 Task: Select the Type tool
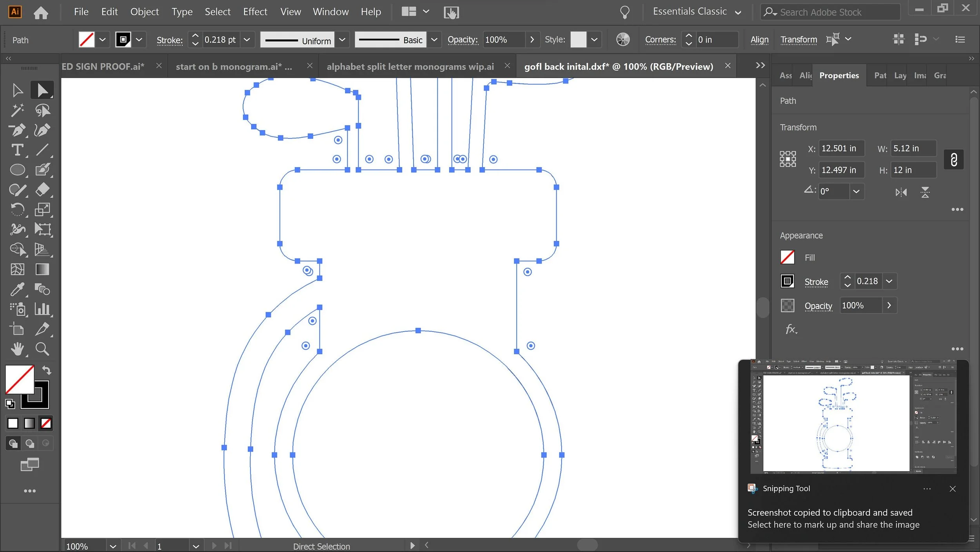tap(17, 150)
